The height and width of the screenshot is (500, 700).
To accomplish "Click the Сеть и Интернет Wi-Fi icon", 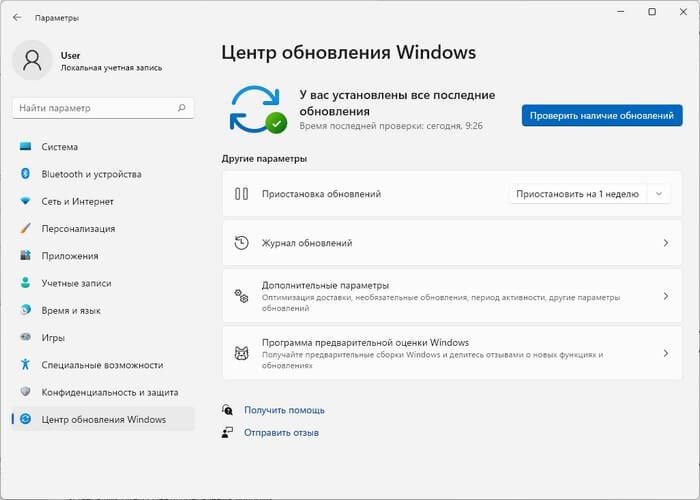I will 25,201.
